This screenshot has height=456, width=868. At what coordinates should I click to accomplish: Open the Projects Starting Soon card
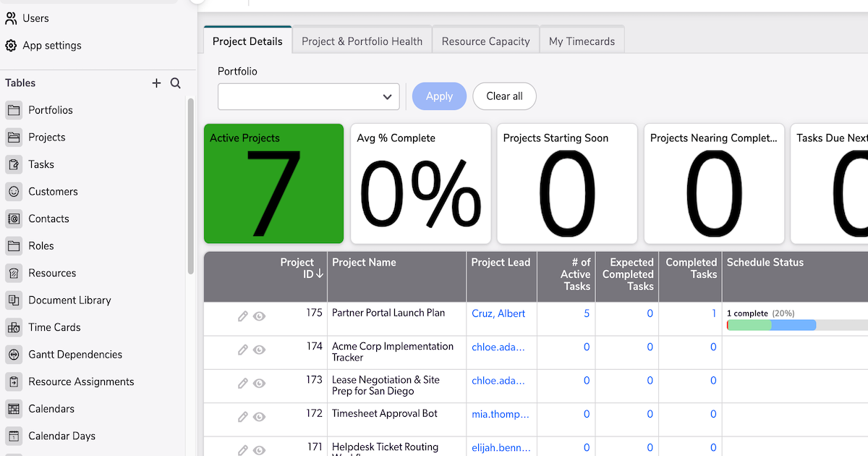point(568,183)
